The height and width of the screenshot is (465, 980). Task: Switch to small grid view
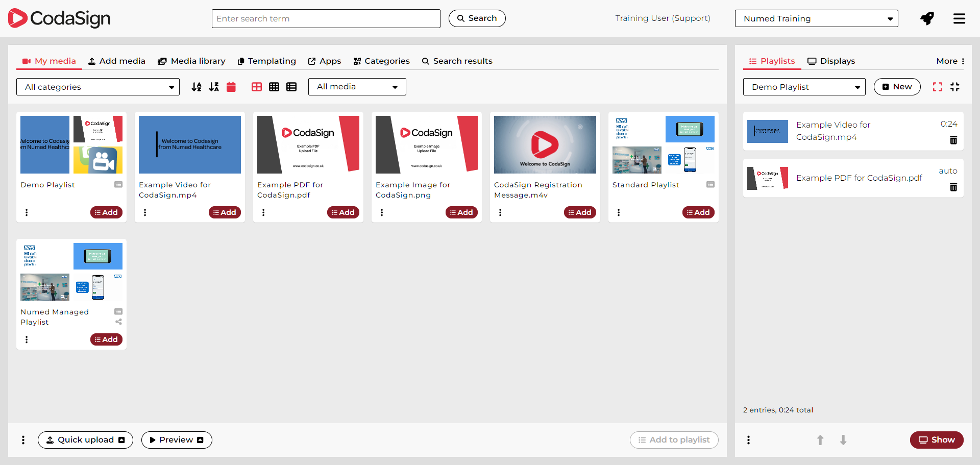tap(274, 87)
